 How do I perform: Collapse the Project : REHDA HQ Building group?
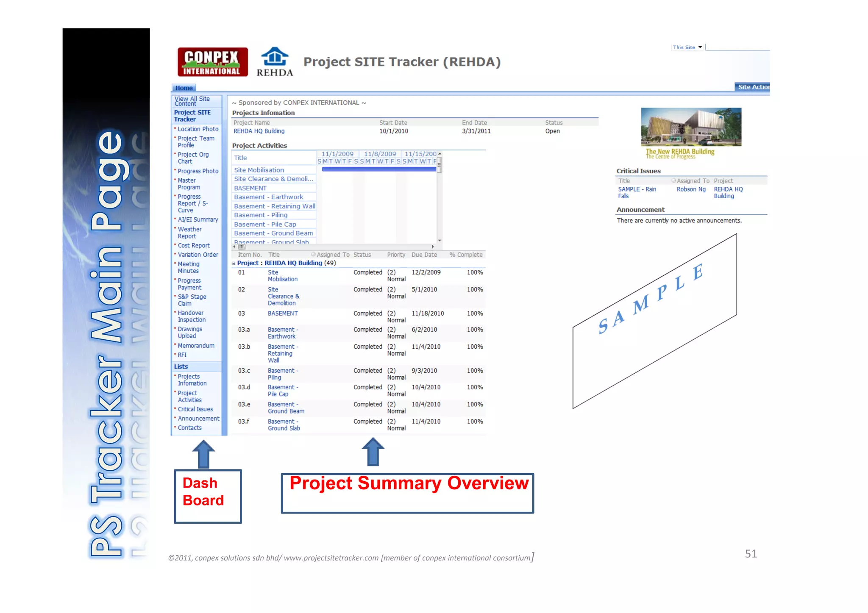point(234,264)
